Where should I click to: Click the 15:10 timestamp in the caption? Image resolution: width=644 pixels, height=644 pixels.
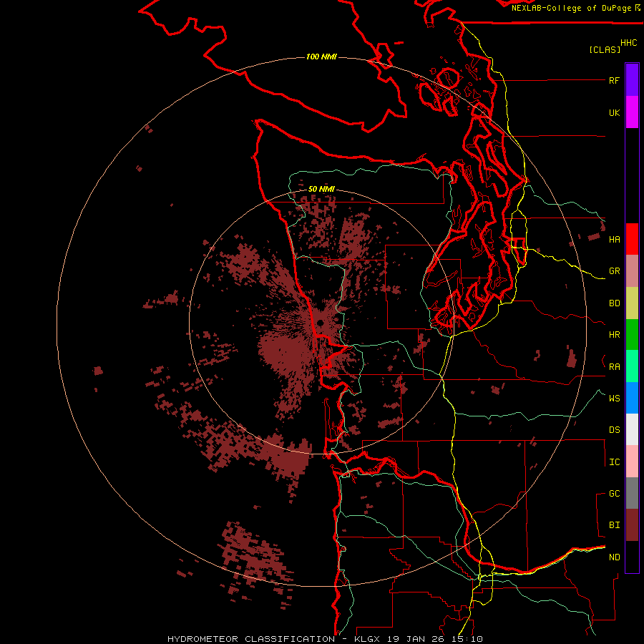[467, 639]
